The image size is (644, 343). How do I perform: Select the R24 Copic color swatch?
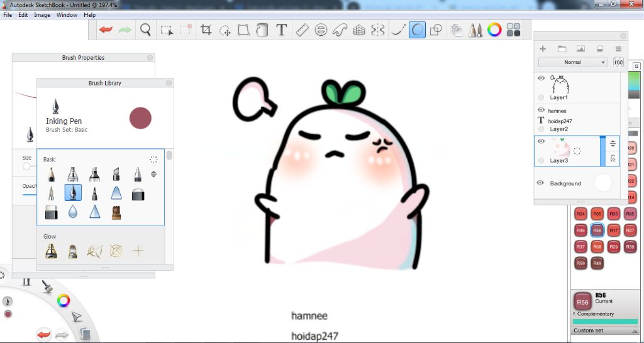tap(580, 214)
